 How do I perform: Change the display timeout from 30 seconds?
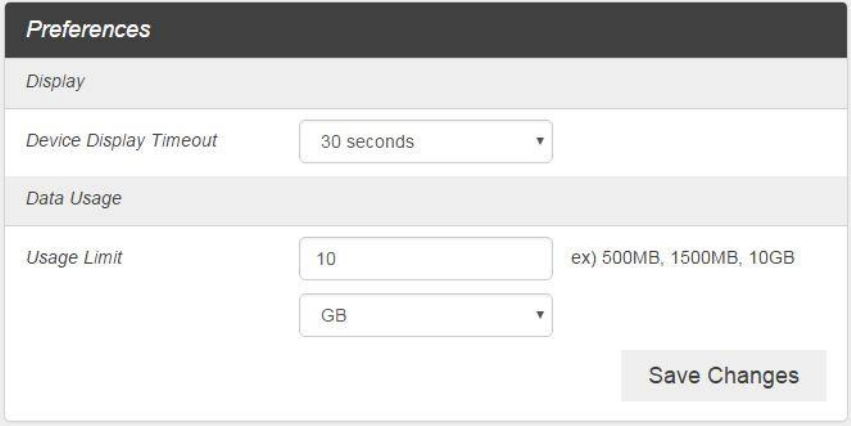425,142
